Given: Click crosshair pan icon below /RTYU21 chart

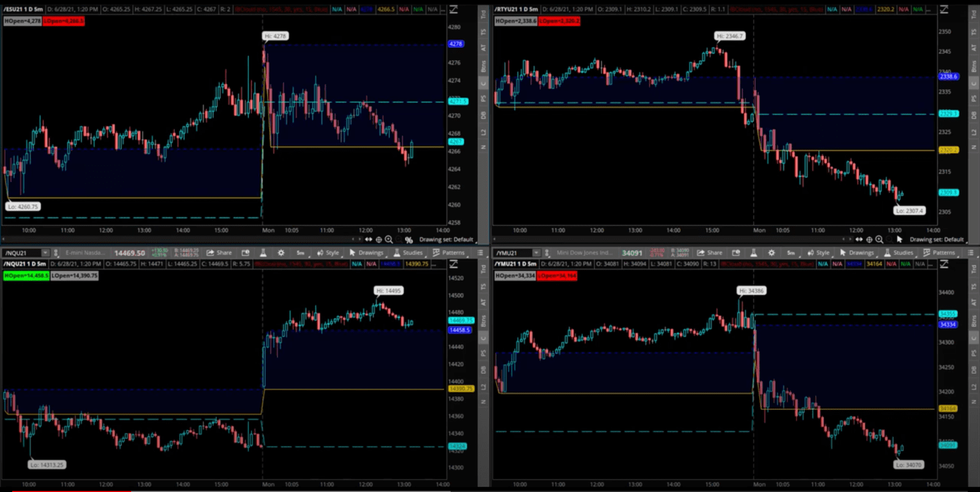Looking at the screenshot, I should click(869, 240).
